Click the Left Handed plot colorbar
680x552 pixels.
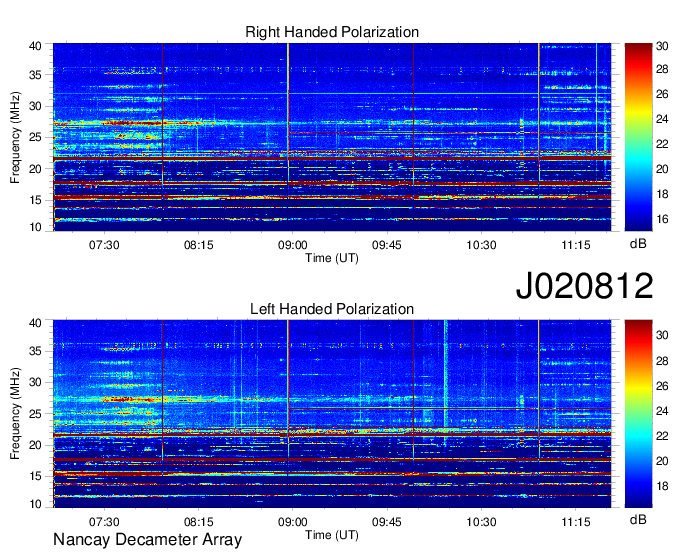pyautogui.click(x=638, y=414)
